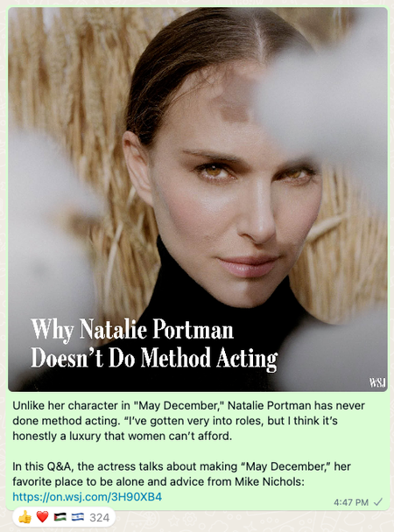Image resolution: width=394 pixels, height=532 pixels.
Task: Open the 324 reactions count
Action: (x=100, y=518)
